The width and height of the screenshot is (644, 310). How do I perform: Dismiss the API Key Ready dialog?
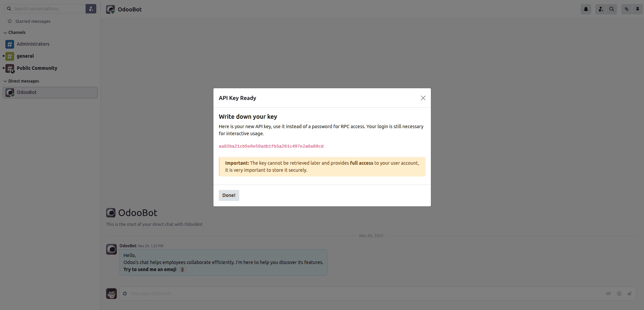(423, 98)
